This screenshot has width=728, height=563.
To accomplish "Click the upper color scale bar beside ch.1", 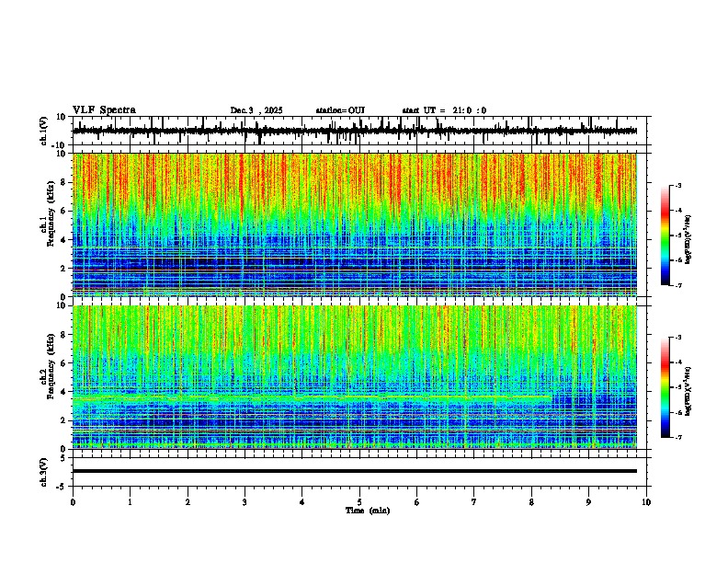I will (665, 236).
